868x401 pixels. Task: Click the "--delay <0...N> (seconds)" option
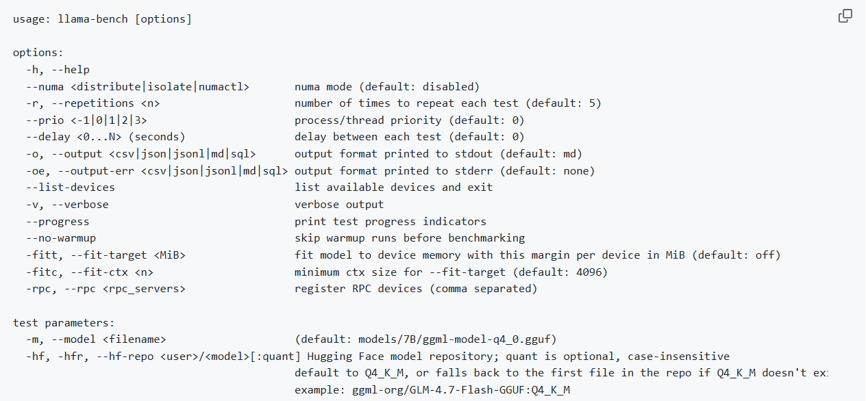pyautogui.click(x=106, y=137)
